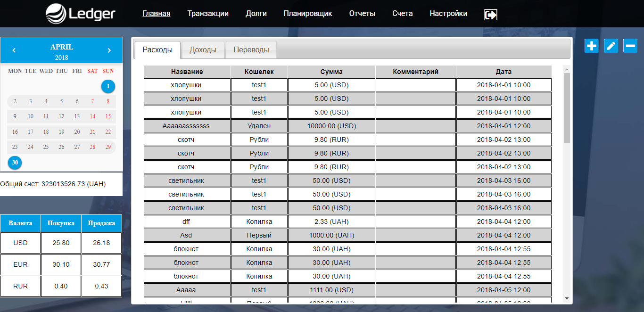This screenshot has width=644, height=312.
Task: Select April 5 in the calendar
Action: click(61, 101)
